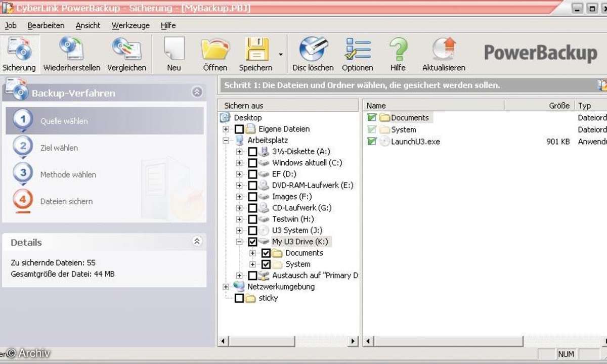Select the System folder in file list
Screen dimensions: 607x364
398,129
